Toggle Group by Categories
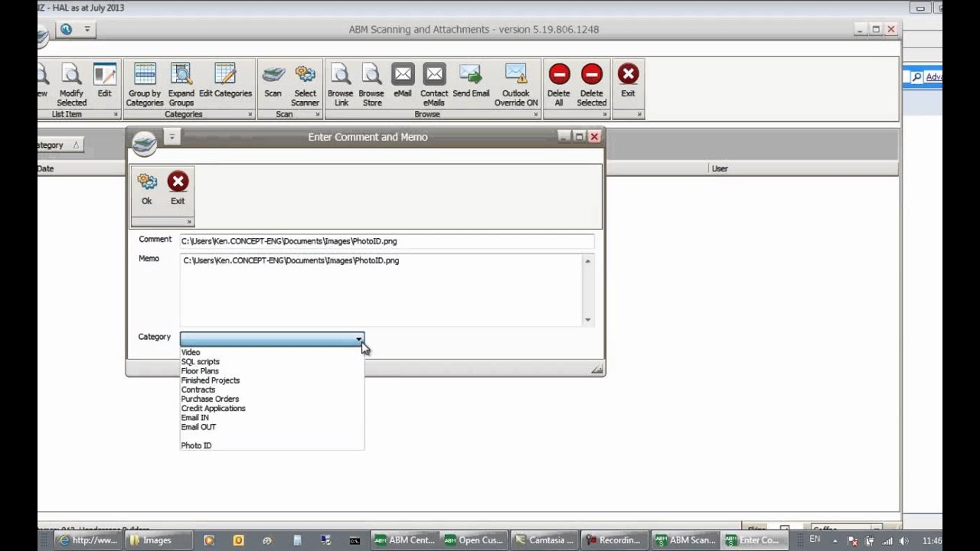Viewport: 980px width, 551px height. tap(145, 84)
